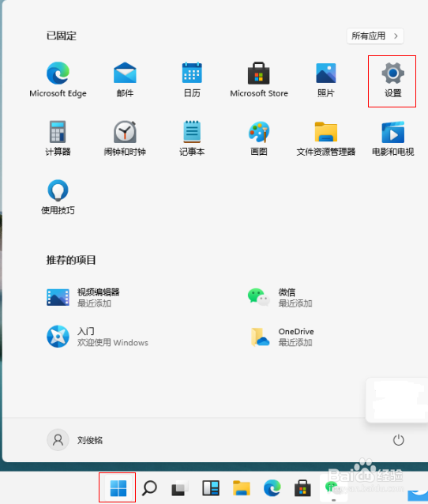Open 文件资源管理器 in pinned apps

[x=326, y=138]
